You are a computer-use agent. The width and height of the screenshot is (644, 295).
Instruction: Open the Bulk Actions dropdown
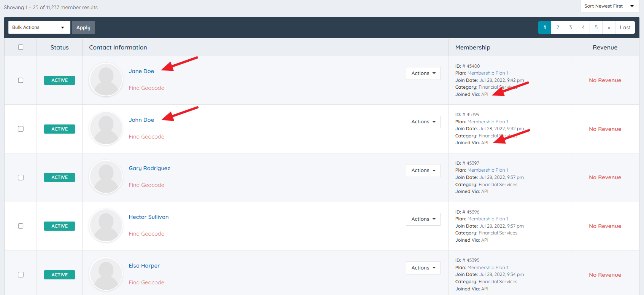(x=39, y=27)
